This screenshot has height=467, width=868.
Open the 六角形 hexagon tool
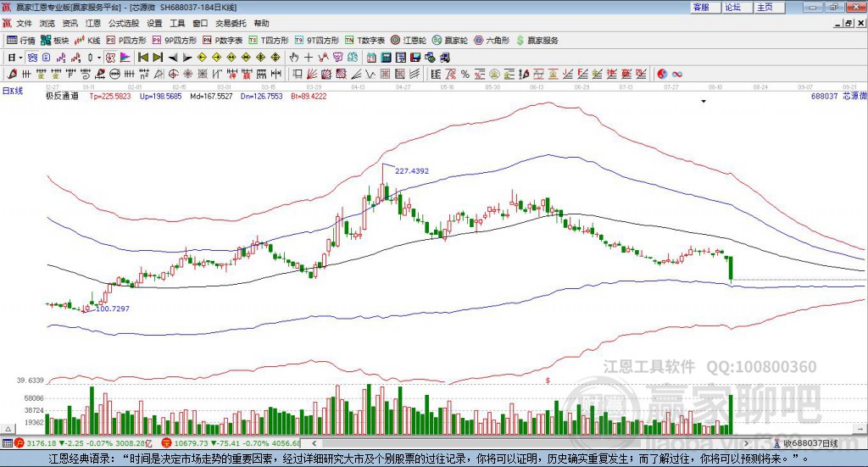click(492, 41)
